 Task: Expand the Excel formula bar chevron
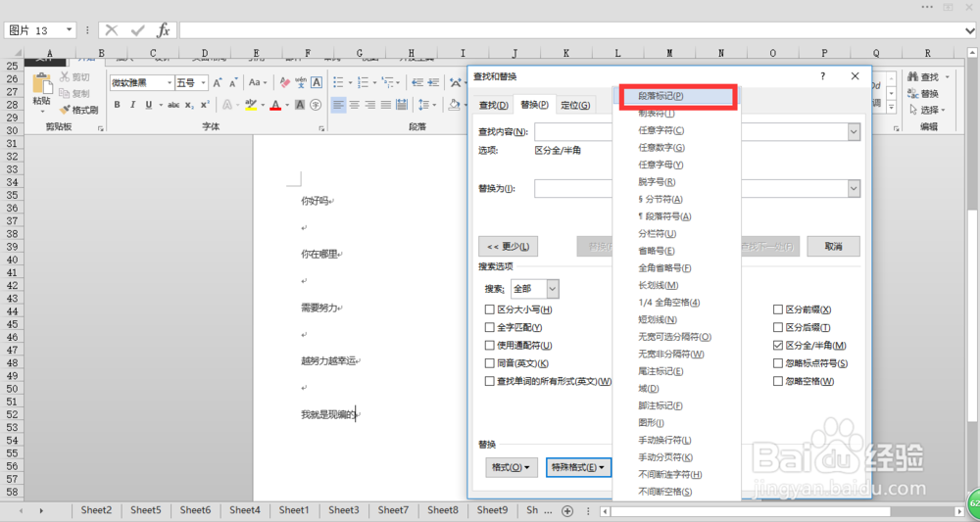tap(970, 30)
